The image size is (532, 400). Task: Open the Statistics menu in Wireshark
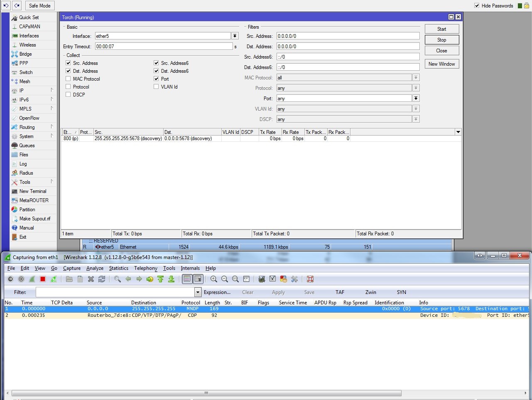[118, 268]
